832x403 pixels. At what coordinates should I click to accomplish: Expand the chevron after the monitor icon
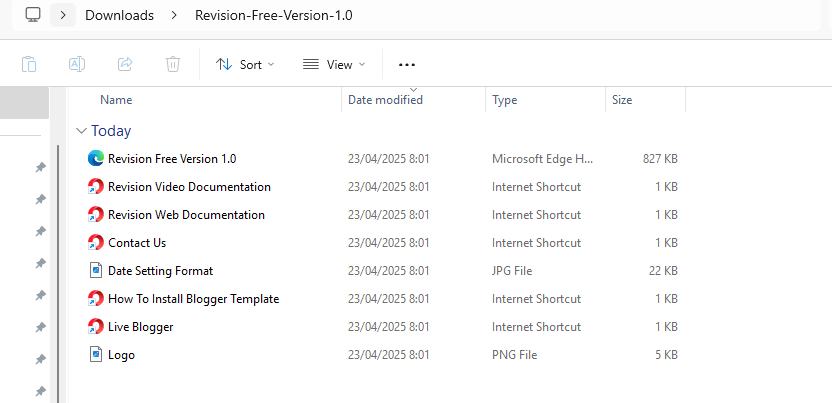point(63,15)
